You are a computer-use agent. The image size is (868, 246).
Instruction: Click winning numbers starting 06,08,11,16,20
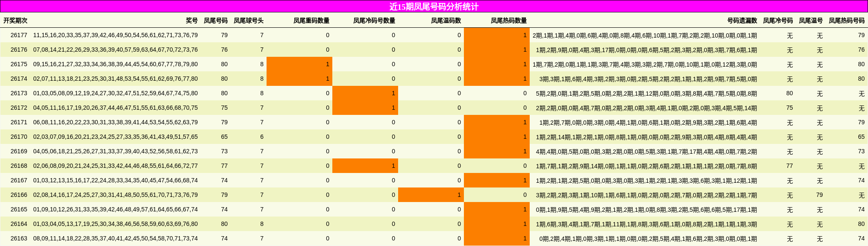115,122
